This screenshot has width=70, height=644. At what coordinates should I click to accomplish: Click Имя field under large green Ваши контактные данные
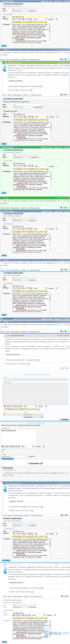click(x=28, y=105)
